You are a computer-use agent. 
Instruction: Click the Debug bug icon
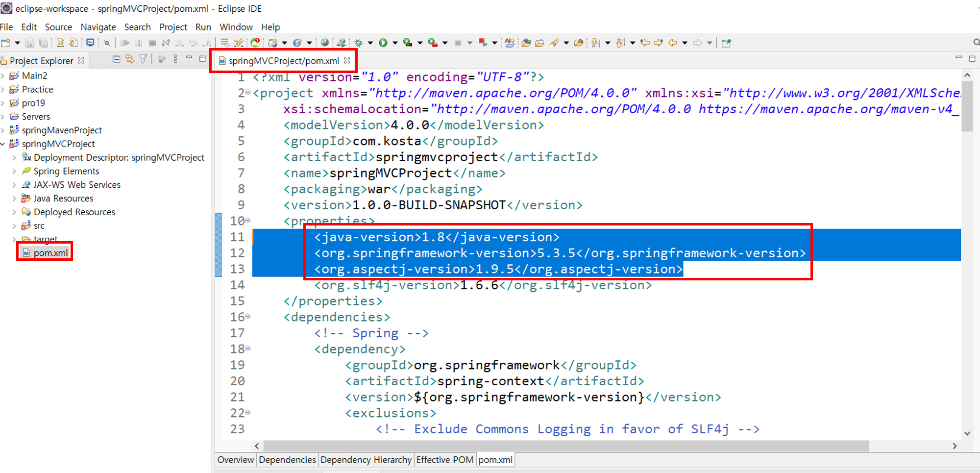(x=358, y=43)
